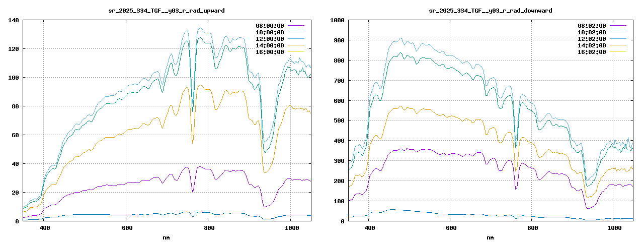Click purple line sample beside 08:00:00
This screenshot has height=242, width=644.
[295, 26]
